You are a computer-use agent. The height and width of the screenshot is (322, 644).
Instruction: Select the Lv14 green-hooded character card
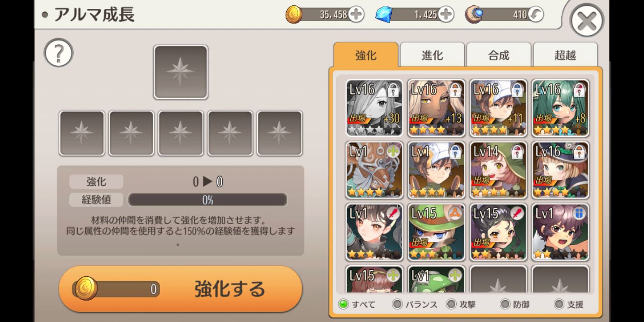pyautogui.click(x=498, y=170)
